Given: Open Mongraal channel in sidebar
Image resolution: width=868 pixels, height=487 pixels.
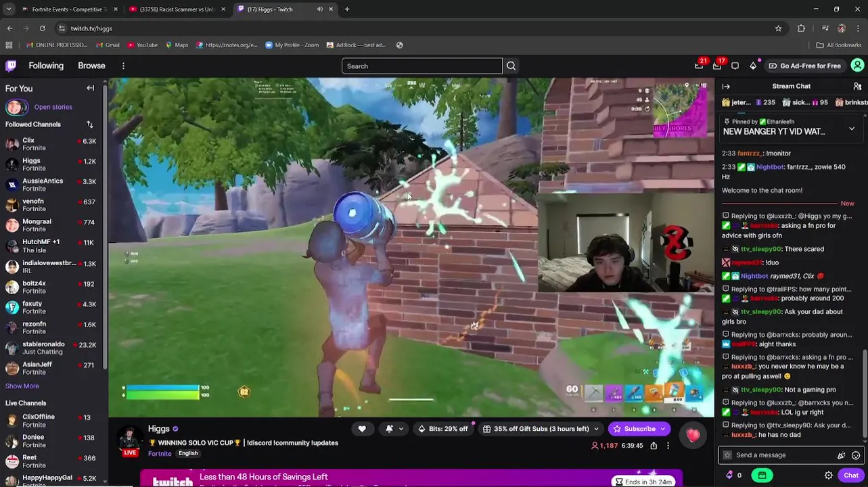Looking at the screenshot, I should point(51,225).
